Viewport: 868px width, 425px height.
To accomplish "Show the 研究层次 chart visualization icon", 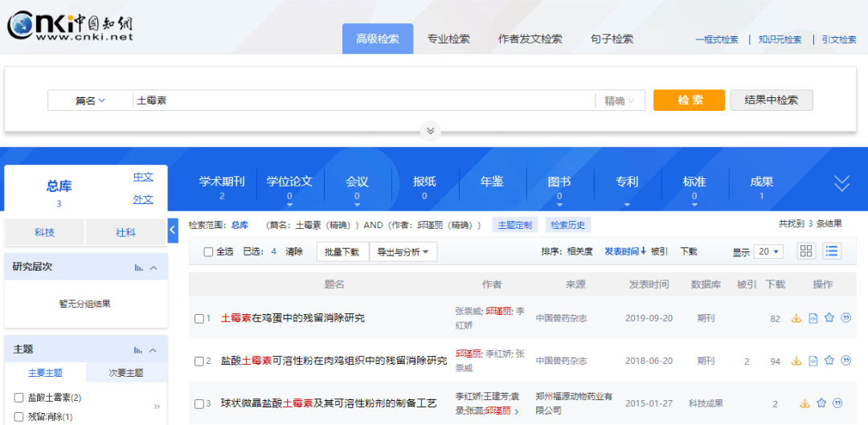I will [139, 268].
